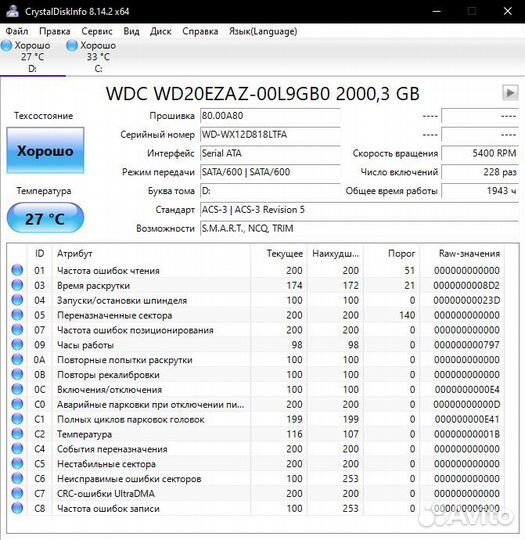
Task: Click threshold value 140
Action: click(x=407, y=315)
